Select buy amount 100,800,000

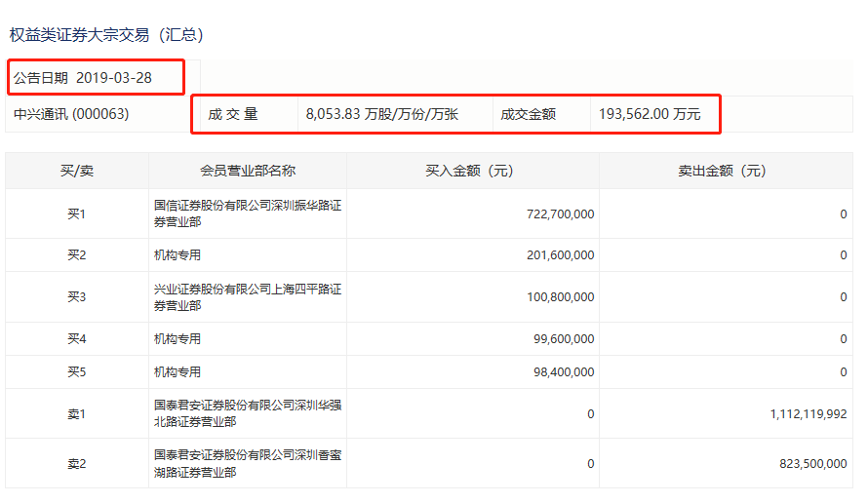tap(560, 297)
